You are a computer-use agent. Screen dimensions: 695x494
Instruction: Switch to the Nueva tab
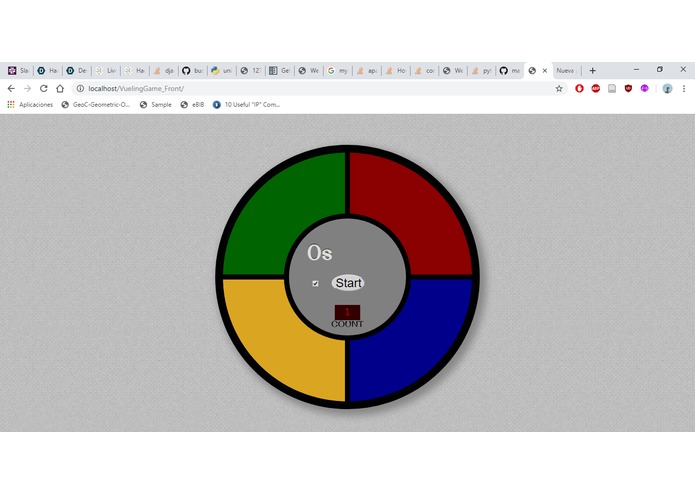pos(566,70)
